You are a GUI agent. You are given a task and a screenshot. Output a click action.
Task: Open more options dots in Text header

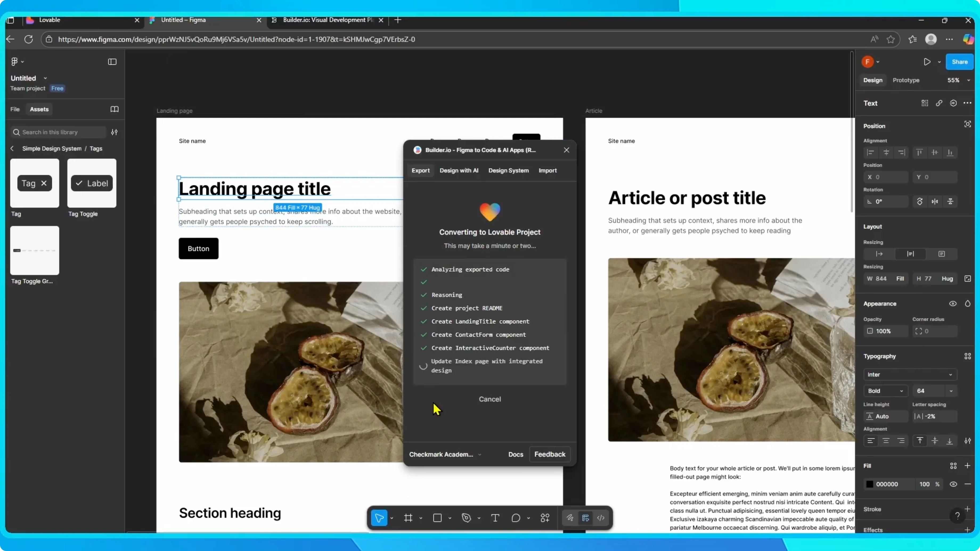(x=967, y=103)
